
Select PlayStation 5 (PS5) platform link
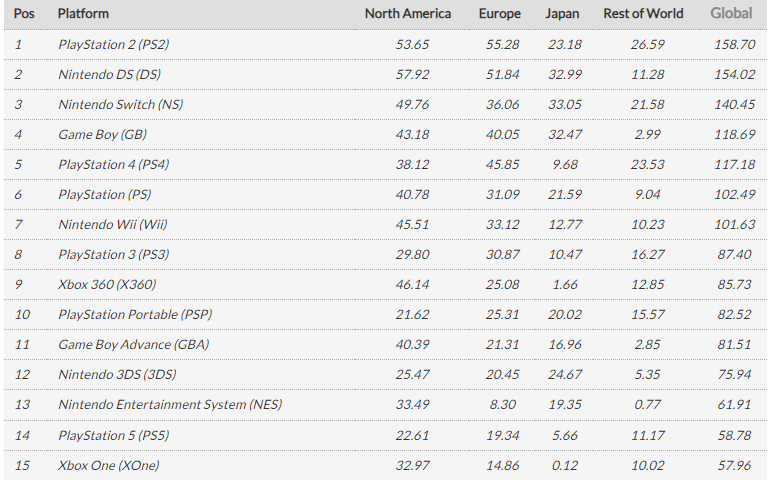(113, 435)
